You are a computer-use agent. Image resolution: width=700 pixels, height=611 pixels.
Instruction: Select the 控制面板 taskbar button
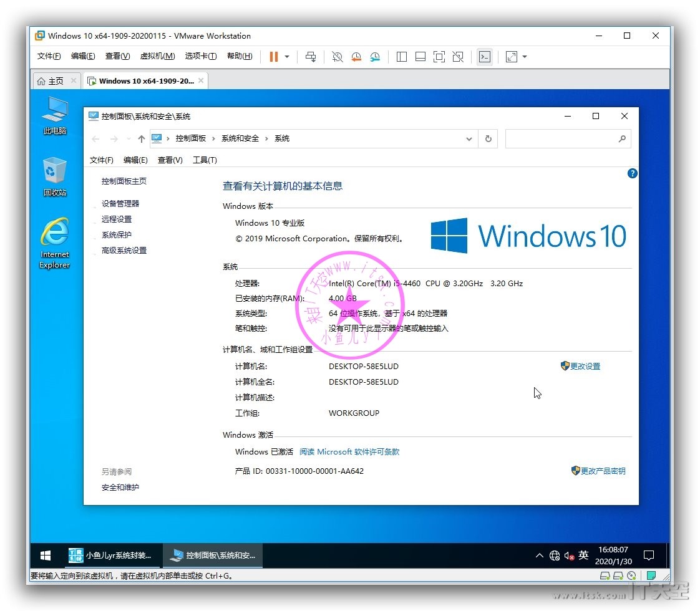213,556
